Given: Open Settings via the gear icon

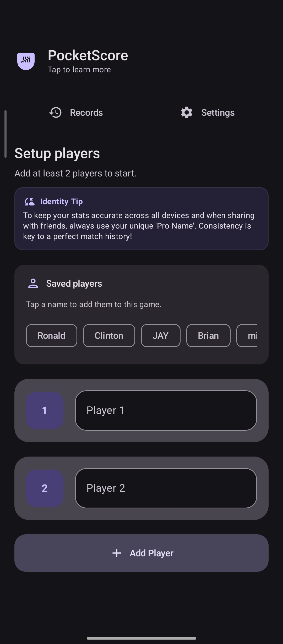Looking at the screenshot, I should (x=186, y=112).
